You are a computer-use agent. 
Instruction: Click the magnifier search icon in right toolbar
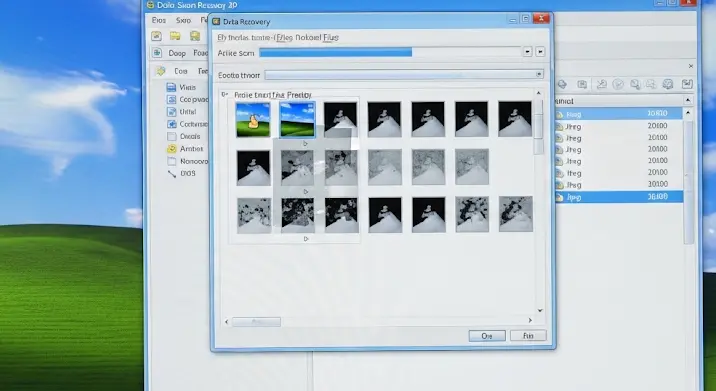click(x=635, y=84)
